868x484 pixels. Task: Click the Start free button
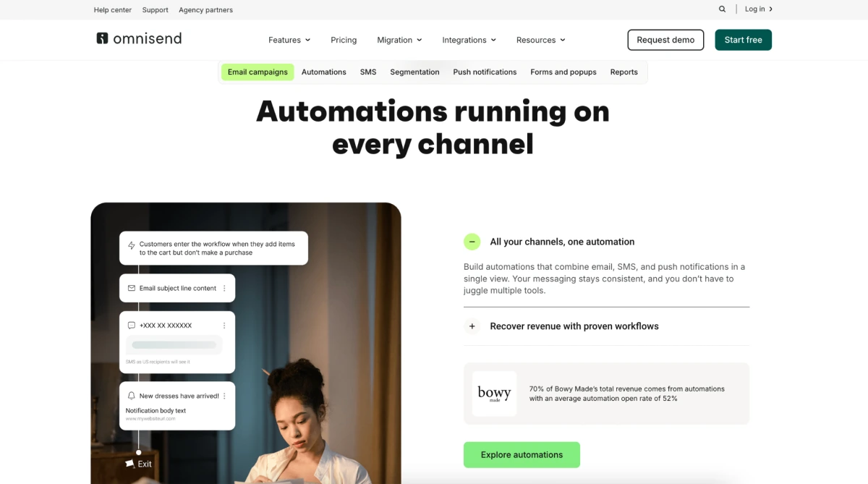[x=743, y=40]
